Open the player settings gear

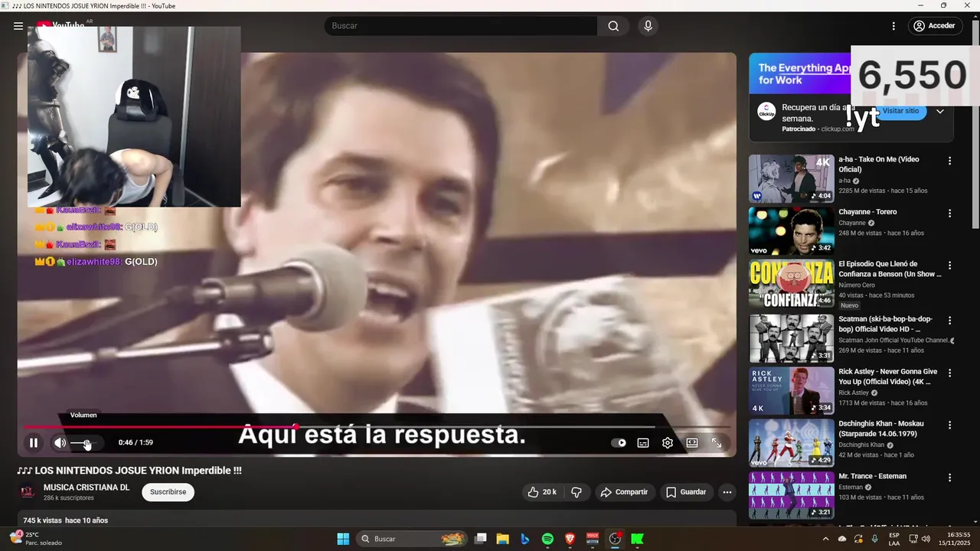668,442
